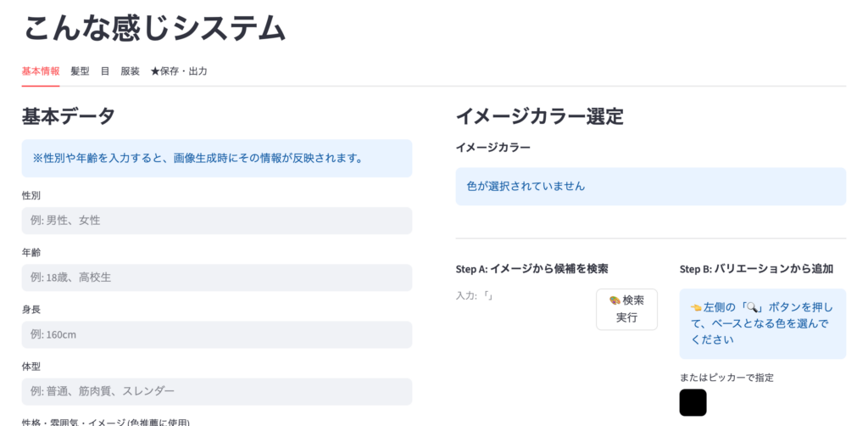Viewport: 868px width, 426px height.
Task: Select the 身長 input field
Action: tap(217, 334)
